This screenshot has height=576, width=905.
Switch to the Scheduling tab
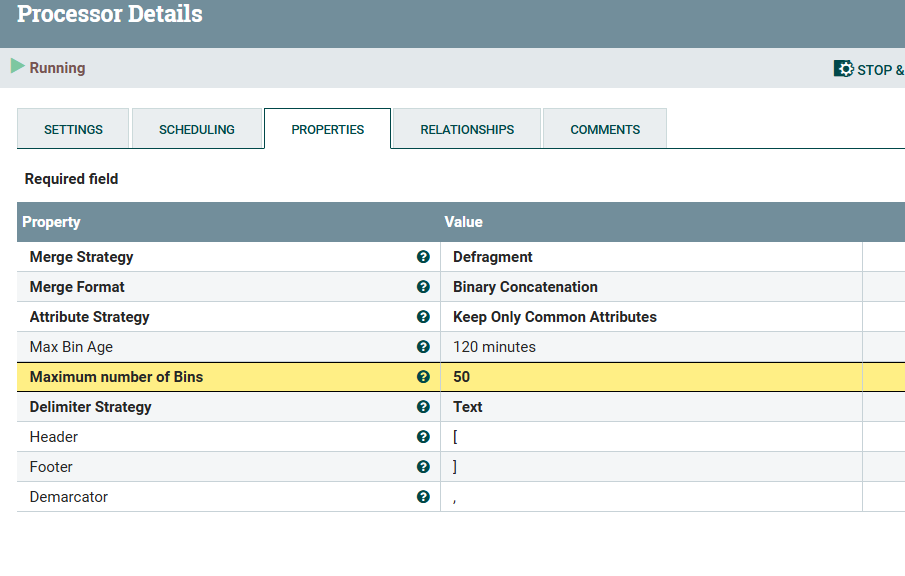pyautogui.click(x=197, y=129)
